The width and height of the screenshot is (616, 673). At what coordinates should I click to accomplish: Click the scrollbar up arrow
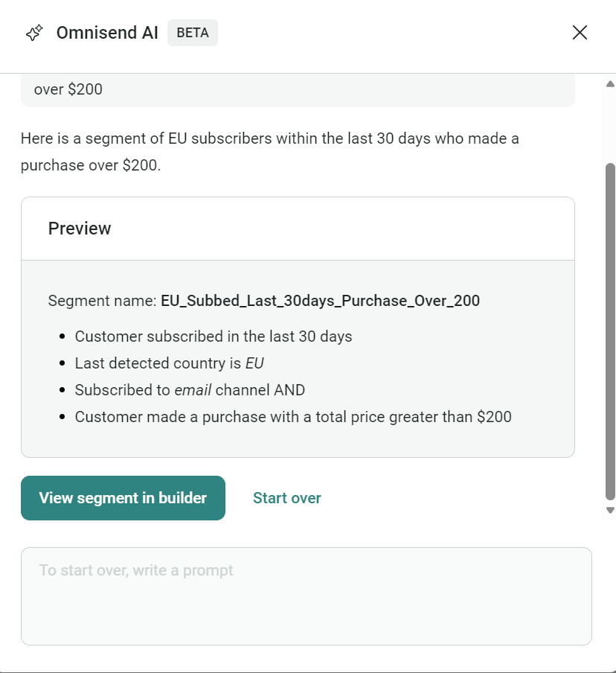click(x=609, y=84)
